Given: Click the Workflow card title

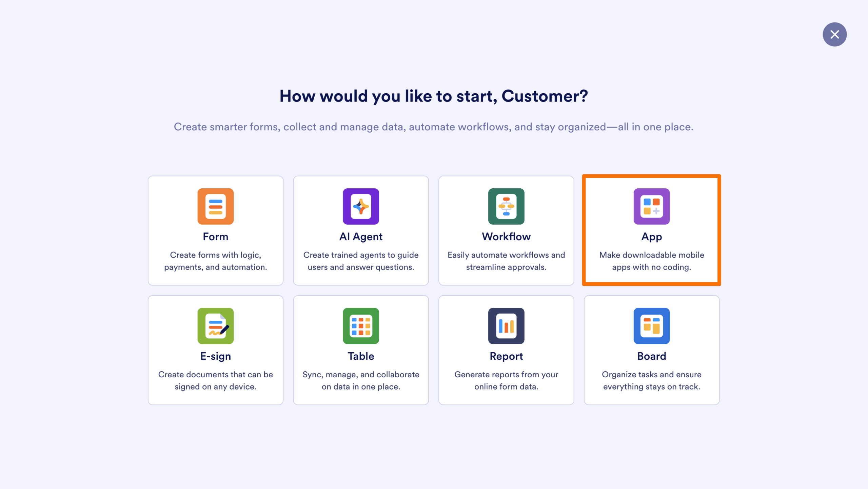Looking at the screenshot, I should click(506, 237).
